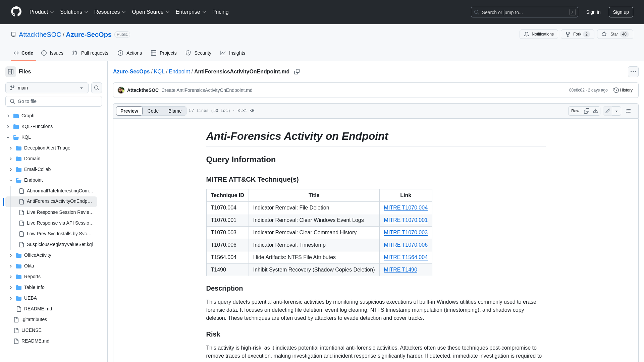Switch to Blame view
This screenshot has width=644, height=362.
[x=175, y=111]
